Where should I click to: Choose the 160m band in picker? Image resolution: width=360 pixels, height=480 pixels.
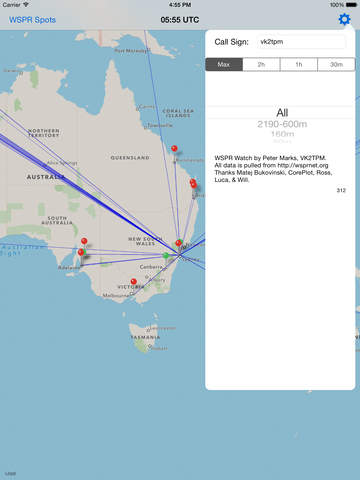tap(282, 134)
